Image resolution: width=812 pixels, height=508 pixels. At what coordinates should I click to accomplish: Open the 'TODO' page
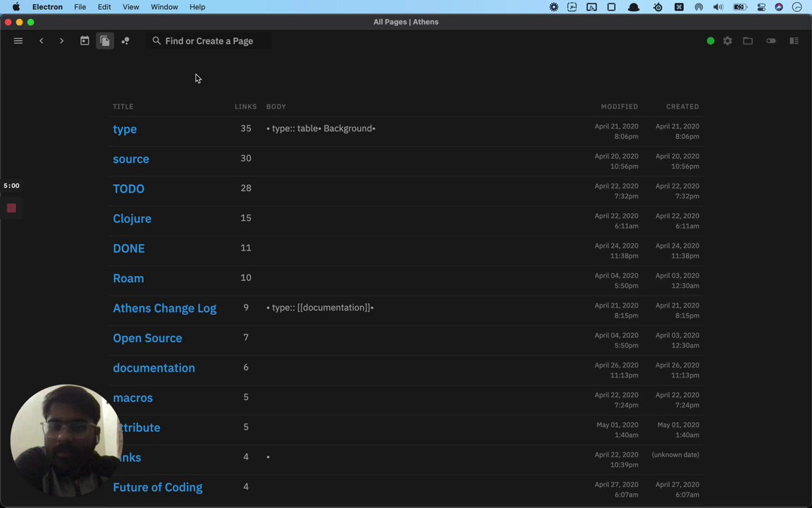click(128, 188)
